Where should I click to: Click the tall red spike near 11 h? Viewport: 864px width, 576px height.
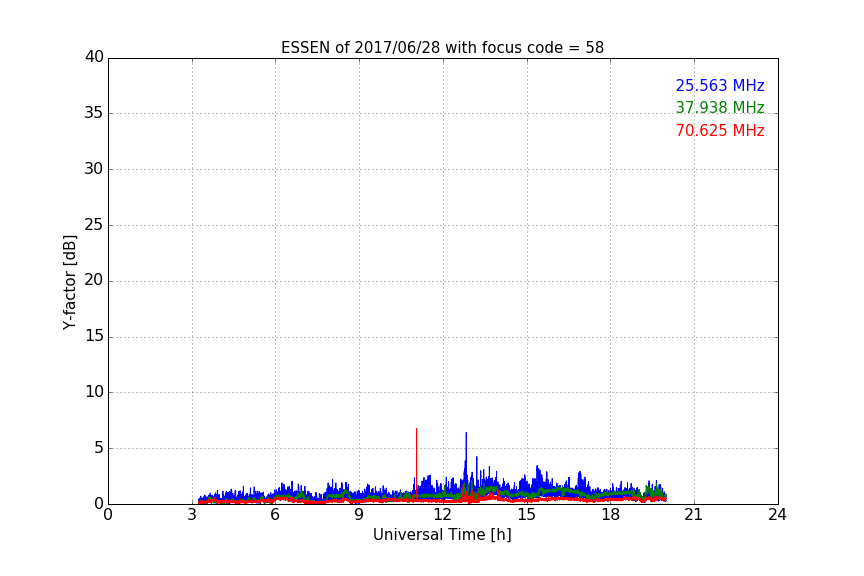(416, 463)
